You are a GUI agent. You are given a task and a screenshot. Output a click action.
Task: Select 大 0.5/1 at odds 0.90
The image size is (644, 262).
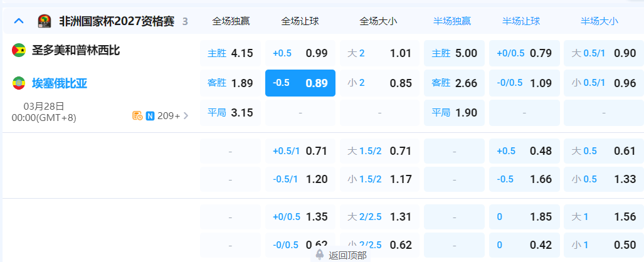pyautogui.click(x=604, y=53)
